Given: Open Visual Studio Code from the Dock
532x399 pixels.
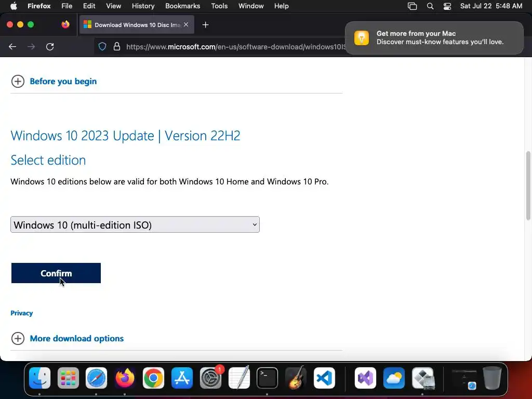Looking at the screenshot, I should click(324, 378).
